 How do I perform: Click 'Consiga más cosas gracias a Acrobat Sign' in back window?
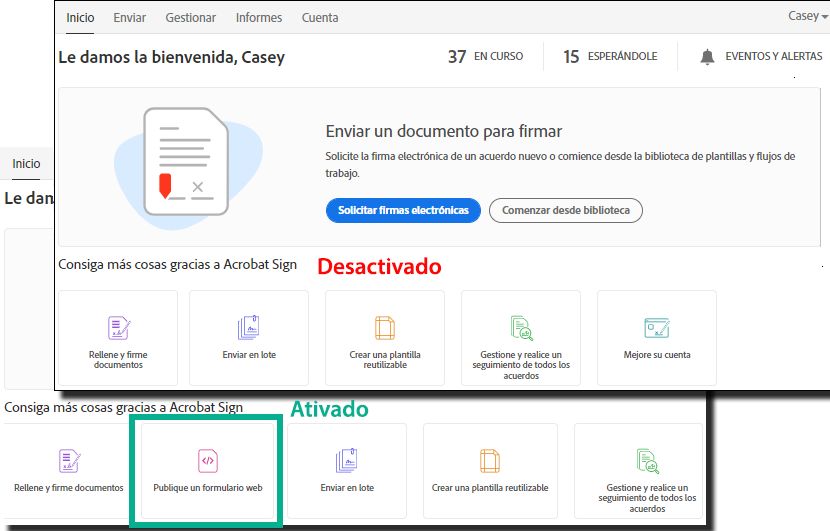coord(123,407)
